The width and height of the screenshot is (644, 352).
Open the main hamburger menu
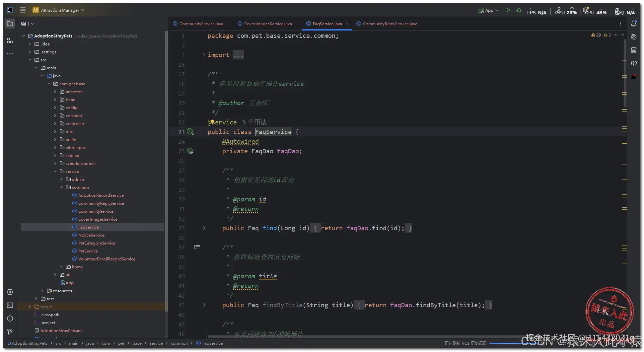coord(23,10)
